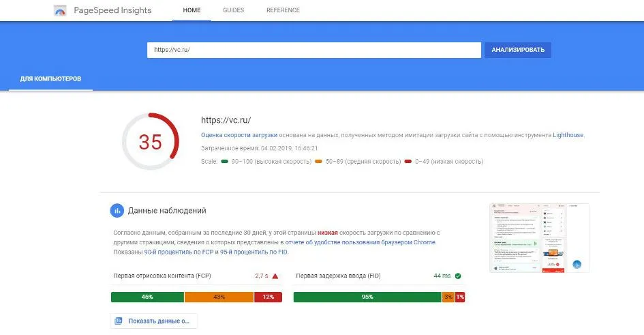Open the GUIDES tab
Viewport: 644px width, 335px height.
click(x=233, y=10)
